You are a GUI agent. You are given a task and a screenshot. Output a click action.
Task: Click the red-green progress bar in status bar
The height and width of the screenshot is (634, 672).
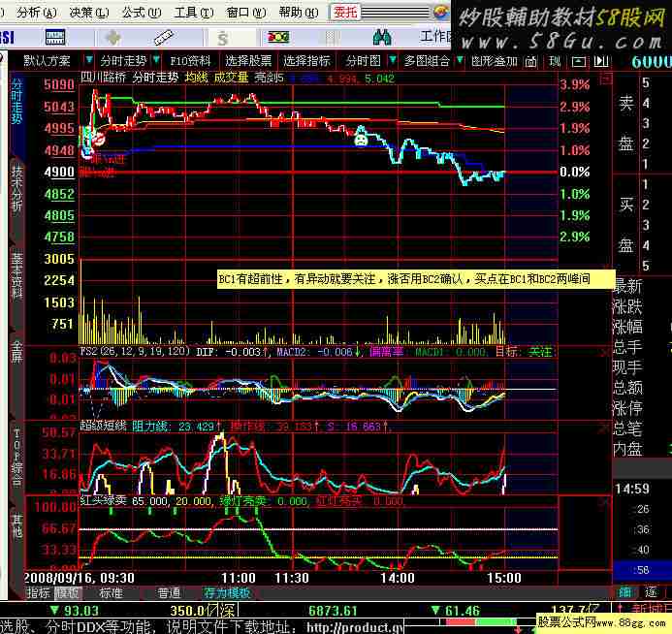click(x=482, y=622)
